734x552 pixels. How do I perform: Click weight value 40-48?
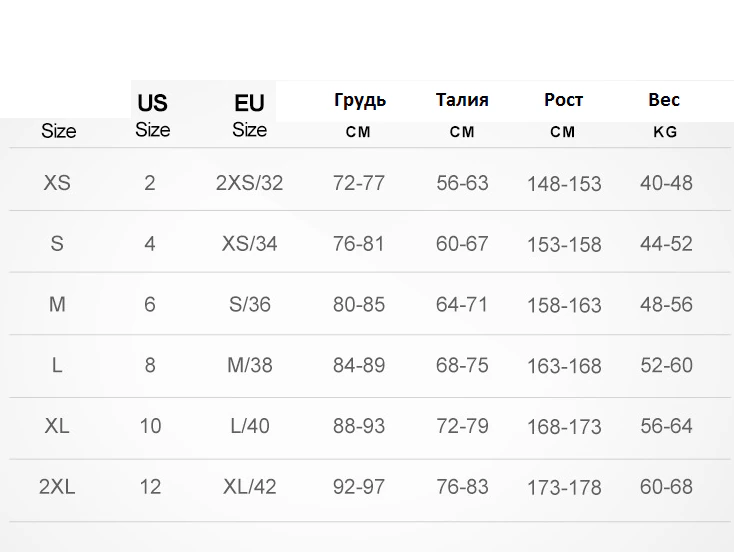click(x=666, y=183)
